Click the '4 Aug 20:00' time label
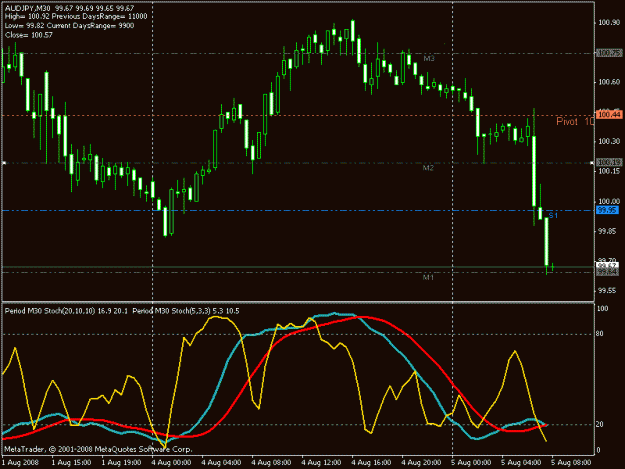625x469 pixels. tap(421, 463)
